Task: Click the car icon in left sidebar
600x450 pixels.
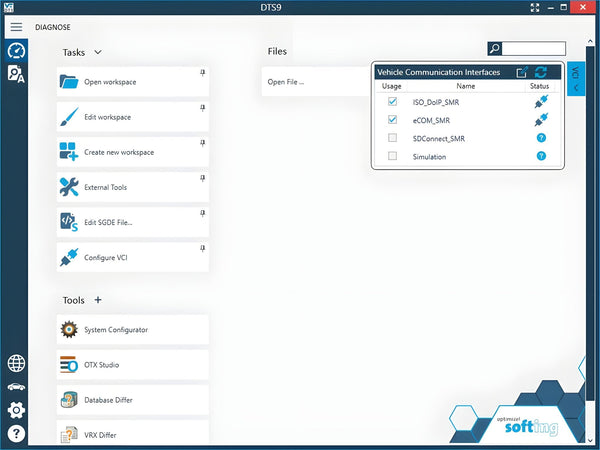Action: (x=16, y=387)
